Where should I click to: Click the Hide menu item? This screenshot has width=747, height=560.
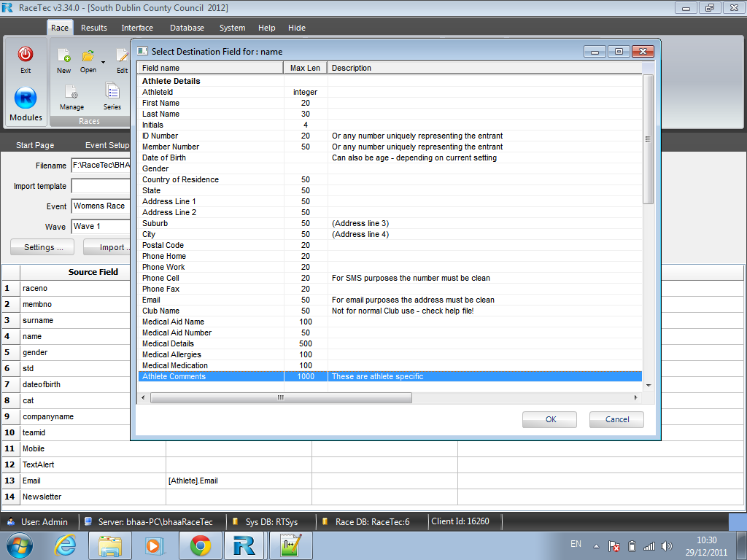tap(297, 28)
